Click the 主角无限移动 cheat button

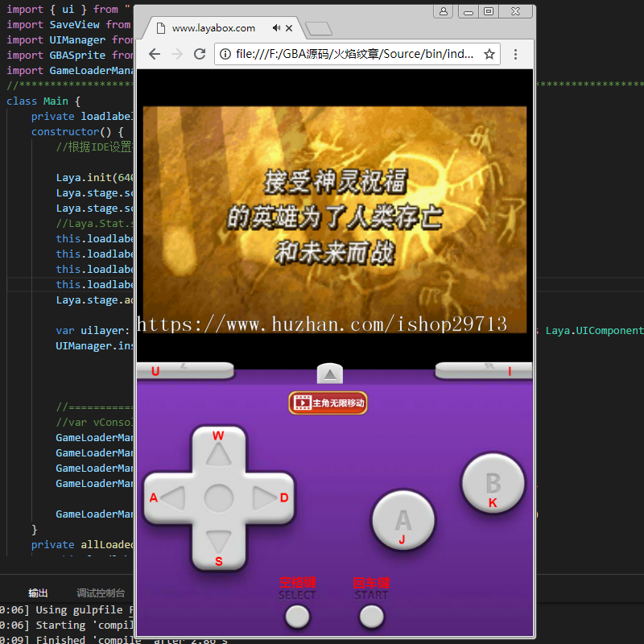(x=328, y=403)
